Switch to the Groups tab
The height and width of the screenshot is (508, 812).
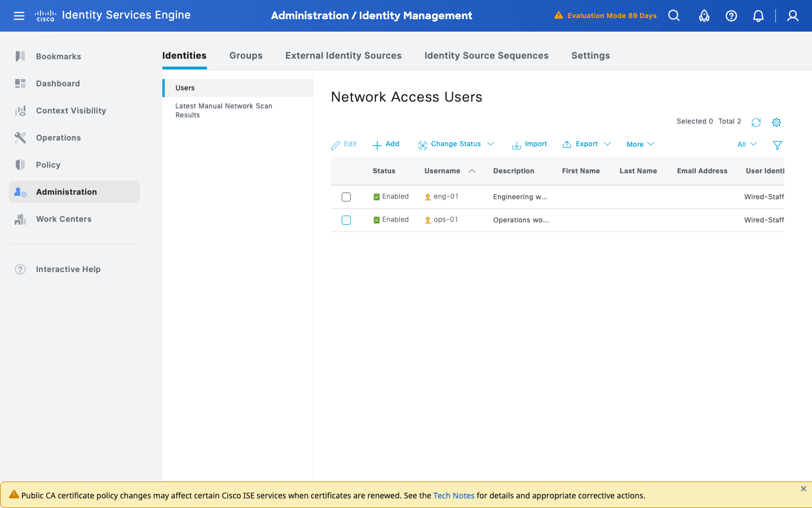(x=246, y=55)
